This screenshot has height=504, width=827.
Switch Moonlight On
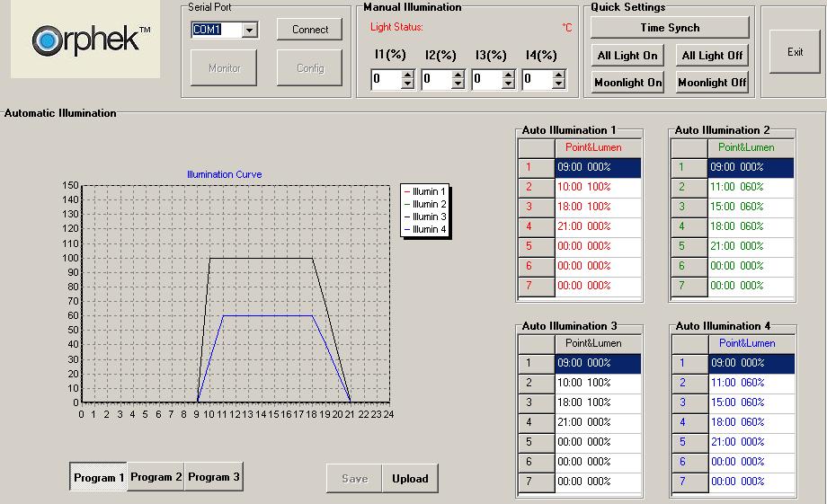pos(627,83)
